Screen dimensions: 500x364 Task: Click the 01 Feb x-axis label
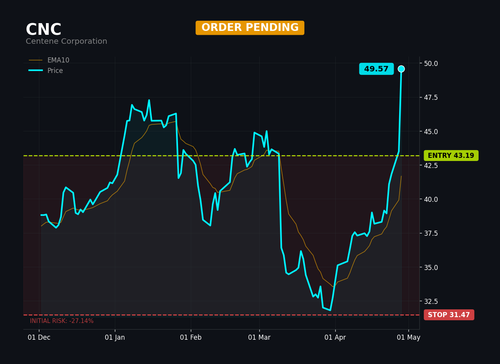(x=191, y=337)
